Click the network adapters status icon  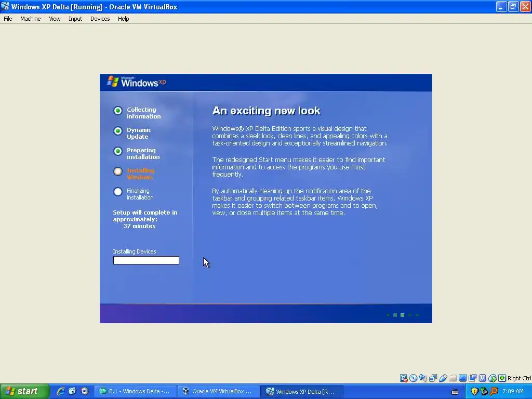pyautogui.click(x=433, y=378)
